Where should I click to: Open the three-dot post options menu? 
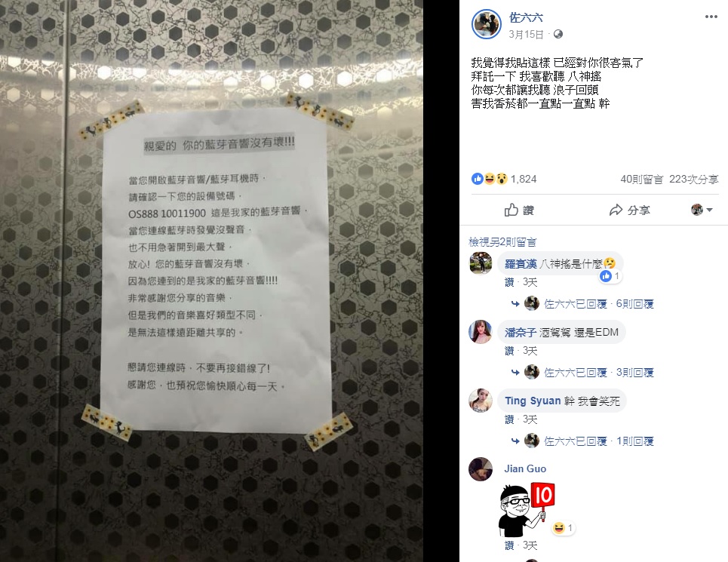click(x=711, y=17)
